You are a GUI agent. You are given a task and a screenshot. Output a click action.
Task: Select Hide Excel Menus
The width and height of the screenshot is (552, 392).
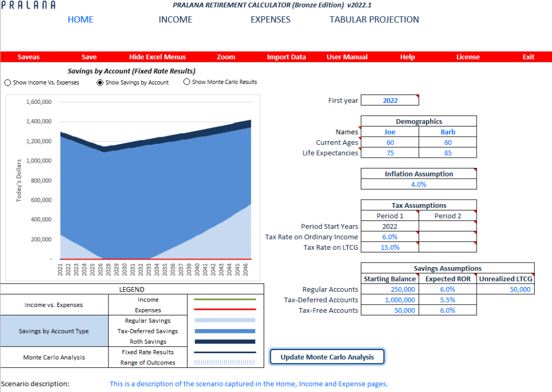(156, 57)
